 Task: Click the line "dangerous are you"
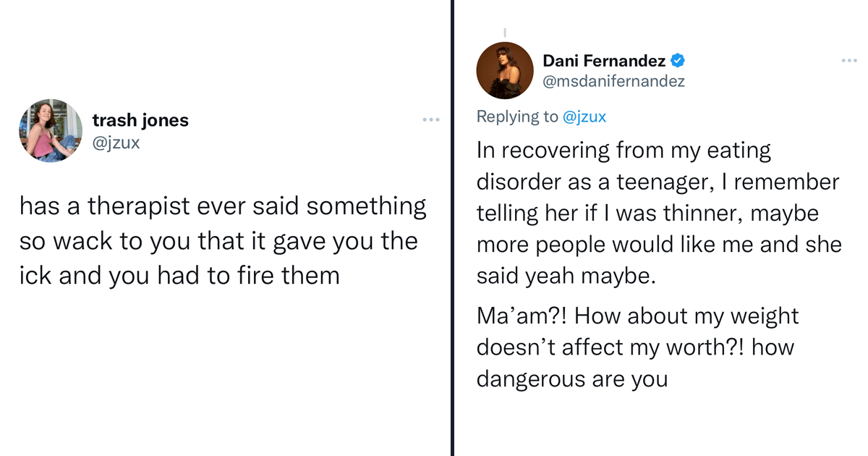(x=571, y=379)
